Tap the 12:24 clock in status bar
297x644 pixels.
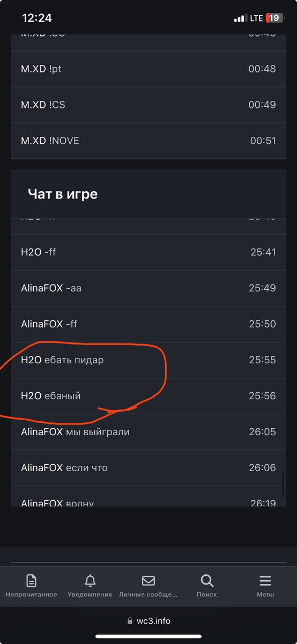37,18
